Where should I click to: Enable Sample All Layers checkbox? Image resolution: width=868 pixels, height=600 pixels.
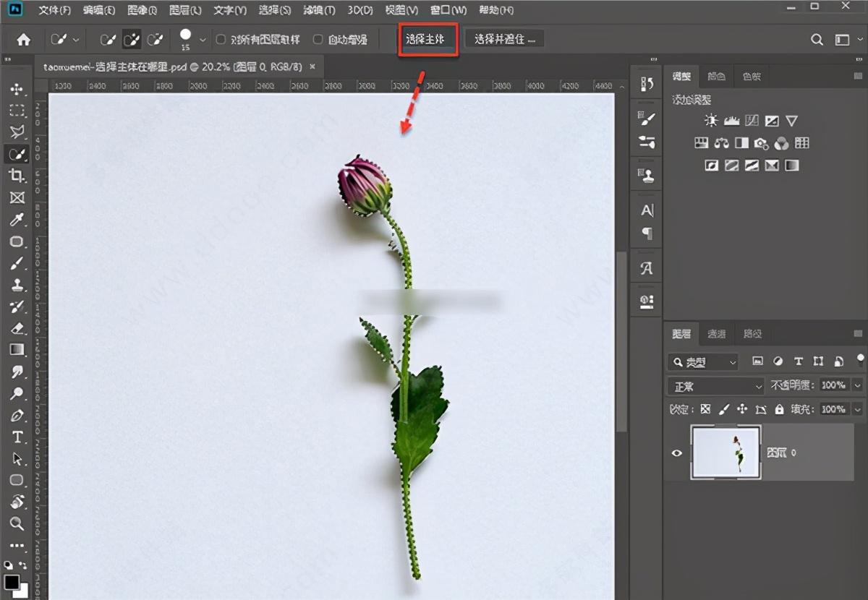(221, 40)
